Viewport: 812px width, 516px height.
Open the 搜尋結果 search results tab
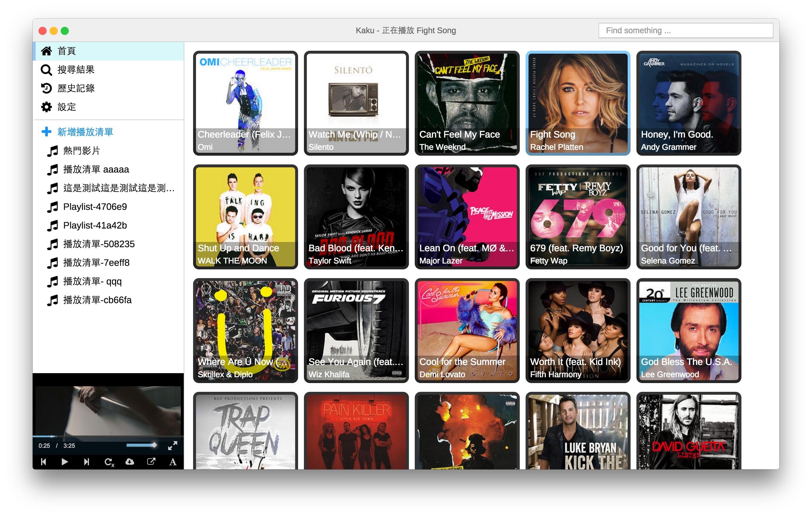[76, 70]
